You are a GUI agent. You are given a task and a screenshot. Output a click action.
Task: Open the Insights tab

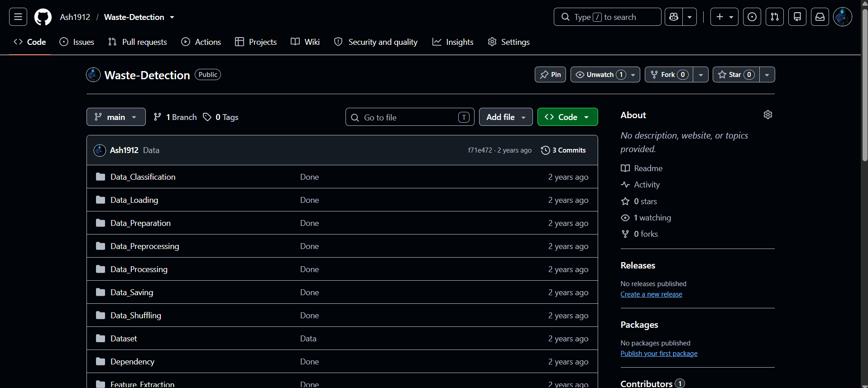coord(453,42)
